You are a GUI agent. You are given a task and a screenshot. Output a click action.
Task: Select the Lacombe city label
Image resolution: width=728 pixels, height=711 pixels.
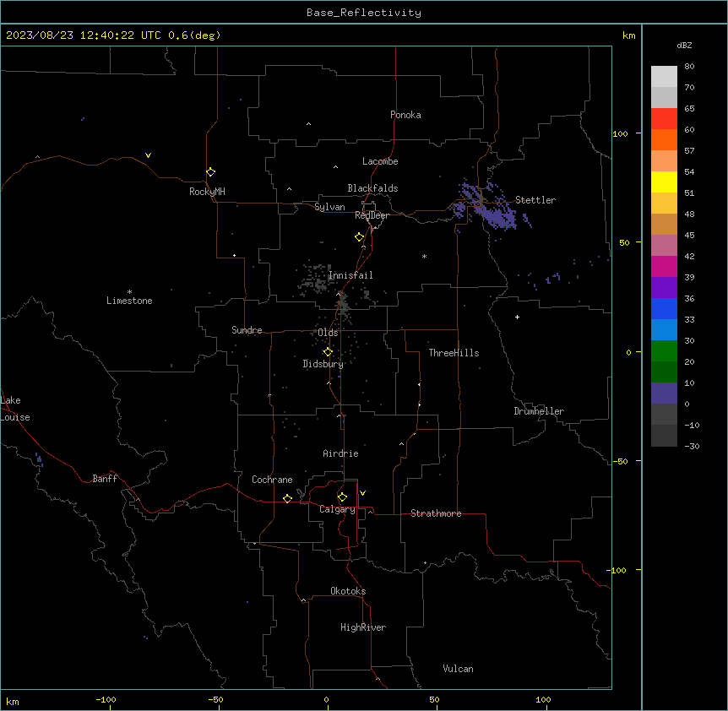[380, 161]
